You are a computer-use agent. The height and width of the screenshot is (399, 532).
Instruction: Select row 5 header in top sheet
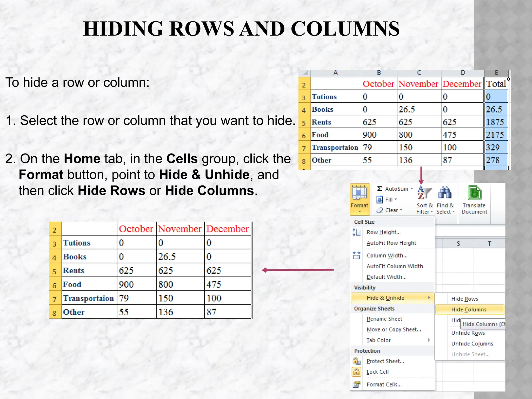[x=304, y=122]
